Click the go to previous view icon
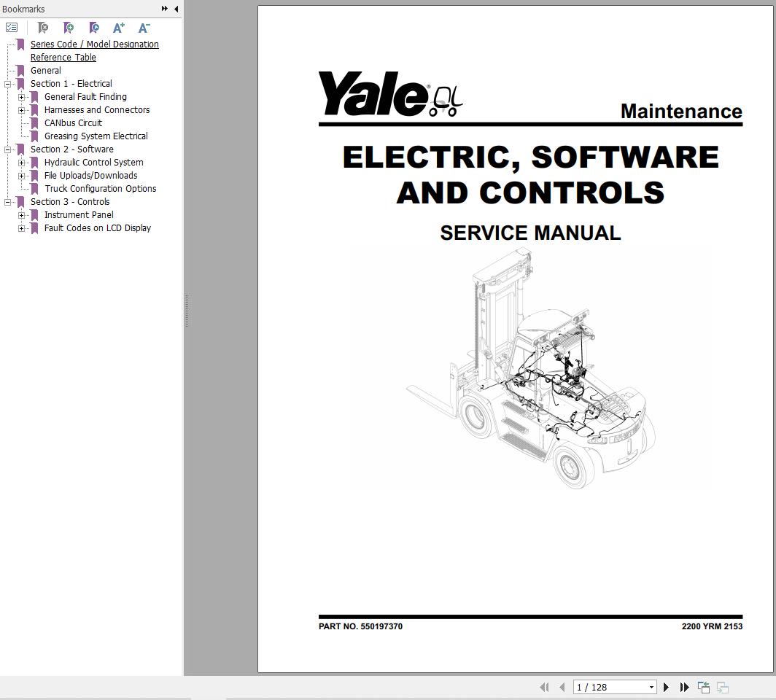The width and height of the screenshot is (776, 700). (704, 687)
